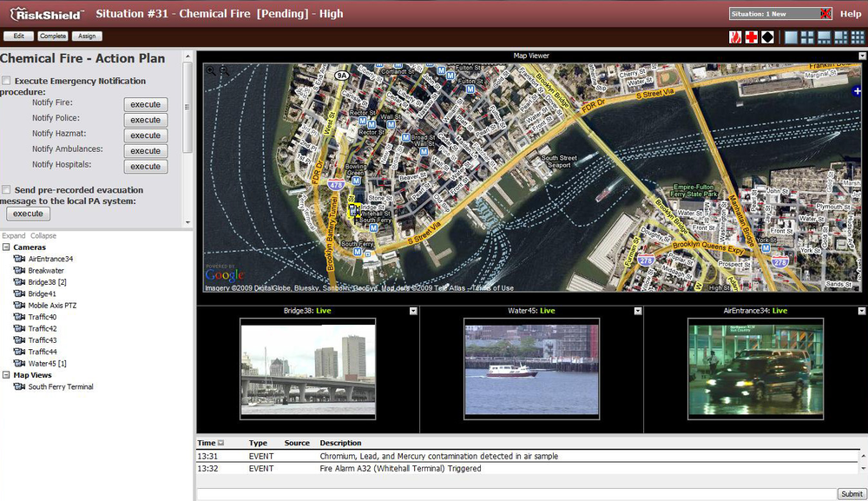Click the muted alert icon in Situation box
The image size is (868, 501).
coord(826,14)
